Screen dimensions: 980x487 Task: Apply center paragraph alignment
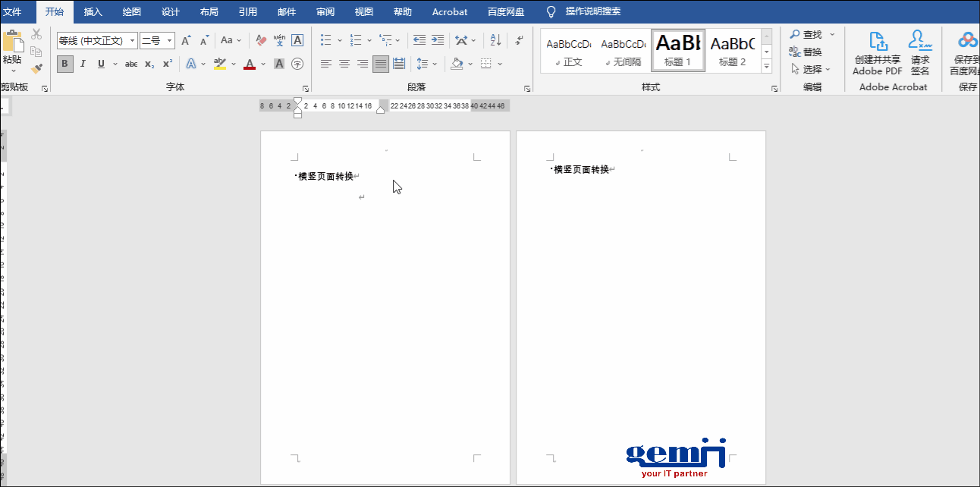pos(344,64)
